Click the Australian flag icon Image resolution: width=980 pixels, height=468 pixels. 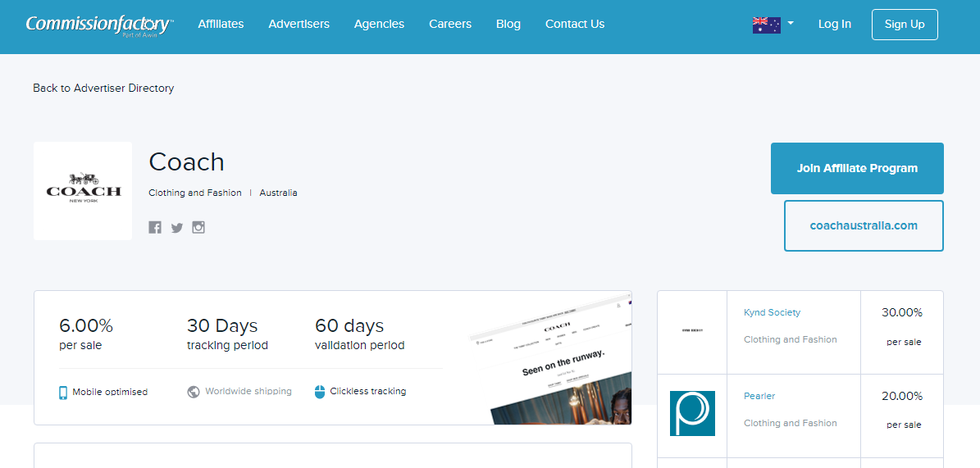click(x=766, y=25)
